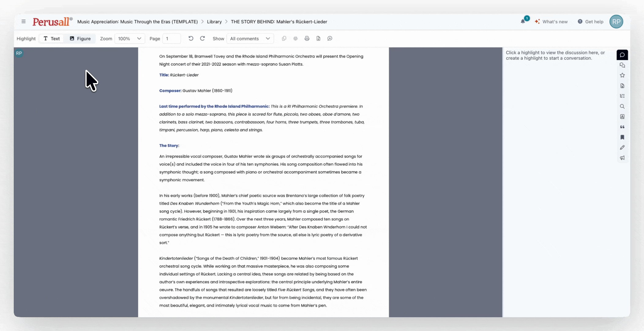Open the outline list sidebar icon
This screenshot has width=644, height=331.
pos(622,96)
